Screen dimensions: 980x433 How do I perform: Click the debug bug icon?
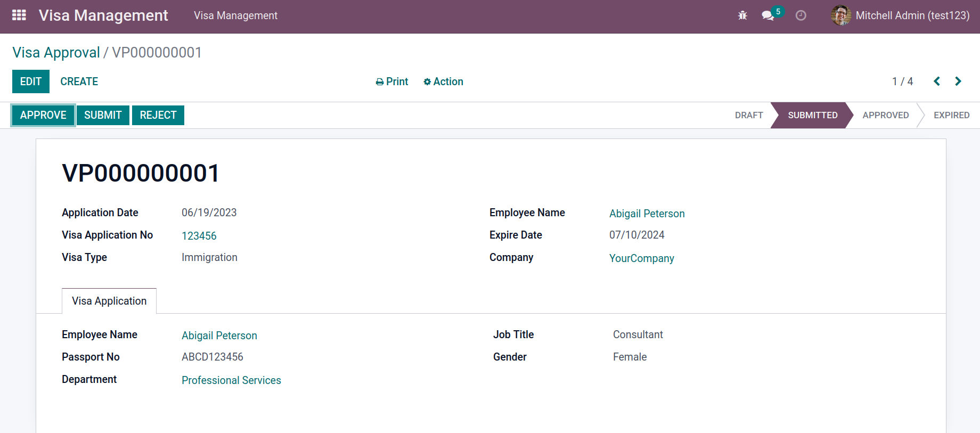pos(742,15)
